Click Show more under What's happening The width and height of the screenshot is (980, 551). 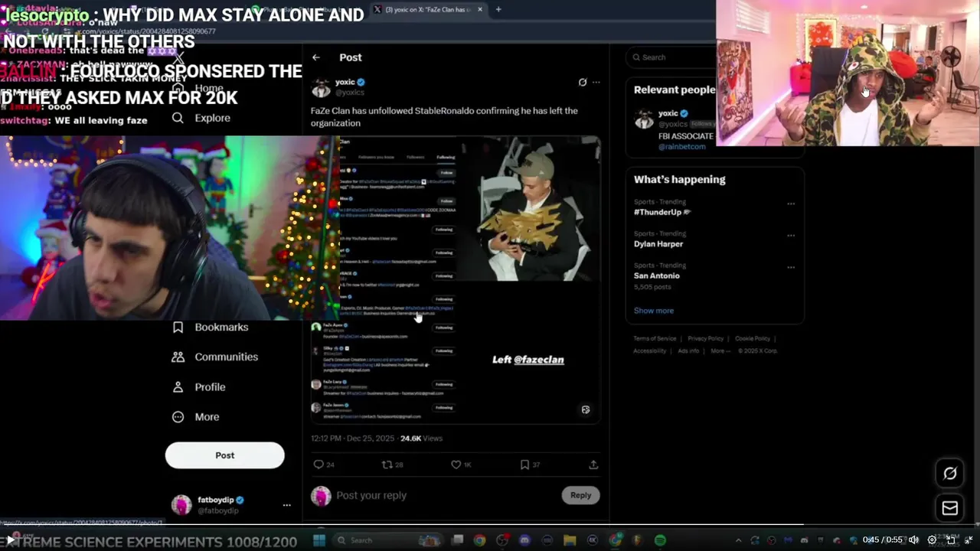pos(654,311)
